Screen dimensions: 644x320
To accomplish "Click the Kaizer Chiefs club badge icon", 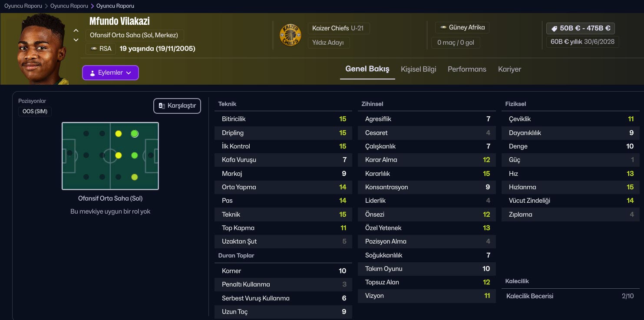I will 290,35.
